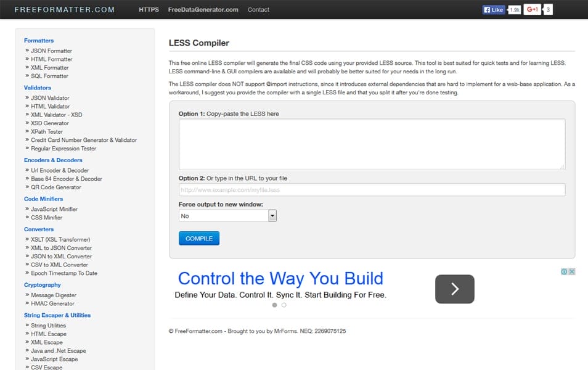Click the ad's next arrow button

pyautogui.click(x=454, y=289)
